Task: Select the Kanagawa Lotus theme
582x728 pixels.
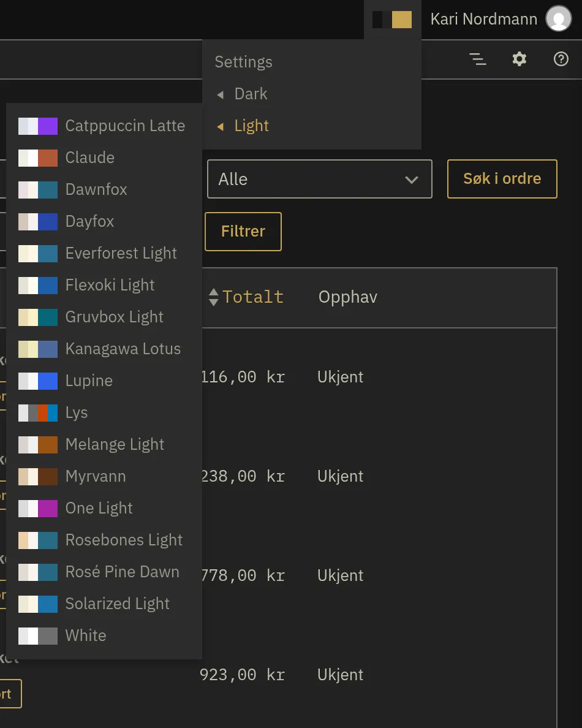Action: [104, 349]
